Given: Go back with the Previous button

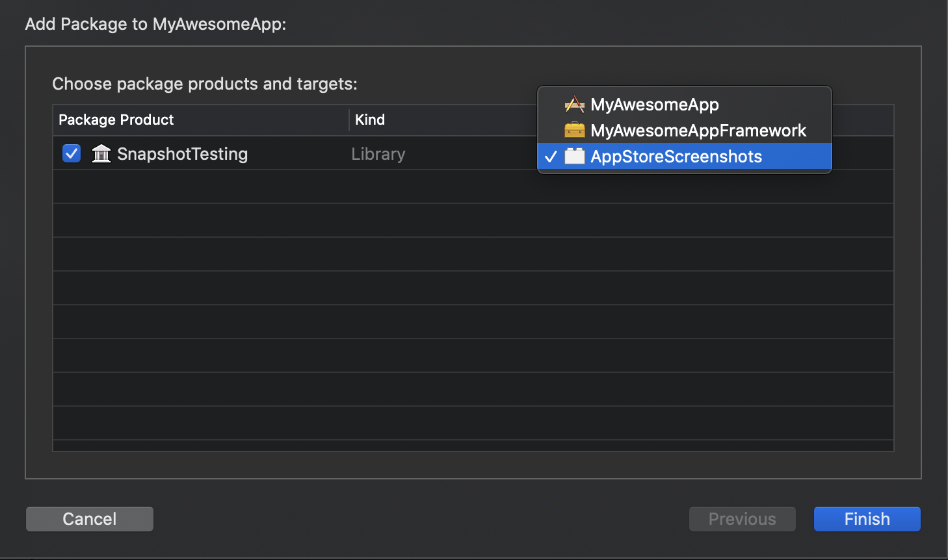Looking at the screenshot, I should (x=742, y=519).
